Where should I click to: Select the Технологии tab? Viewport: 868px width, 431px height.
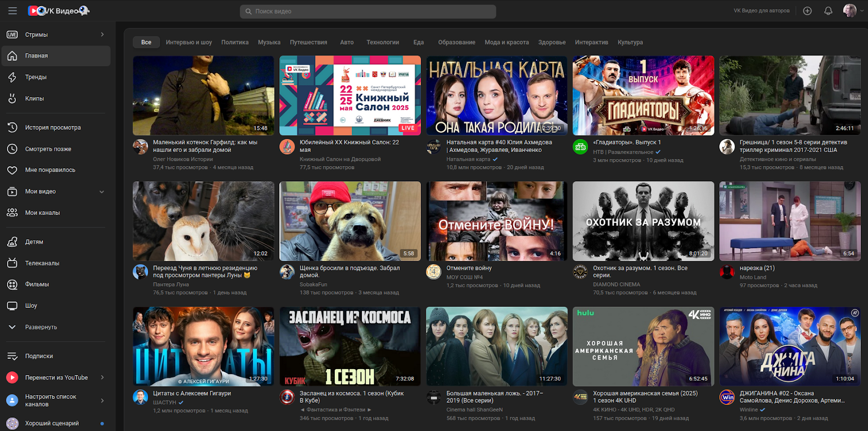point(382,42)
